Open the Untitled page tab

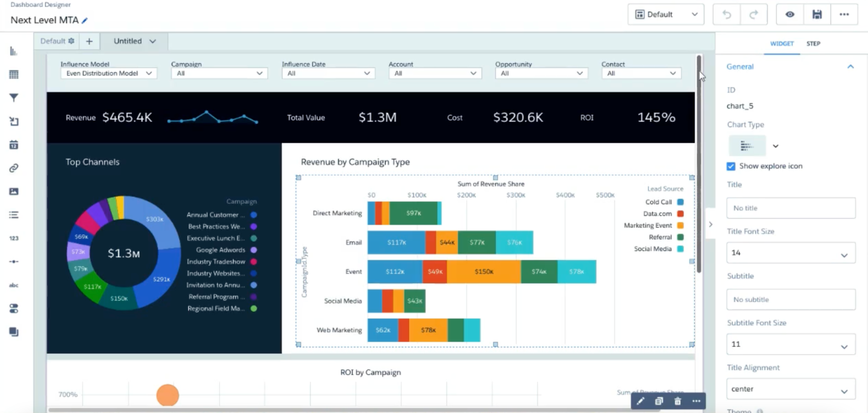click(134, 41)
